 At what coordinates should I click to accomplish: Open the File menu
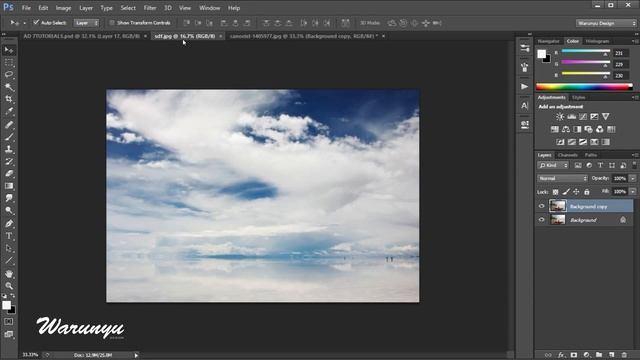[26, 8]
